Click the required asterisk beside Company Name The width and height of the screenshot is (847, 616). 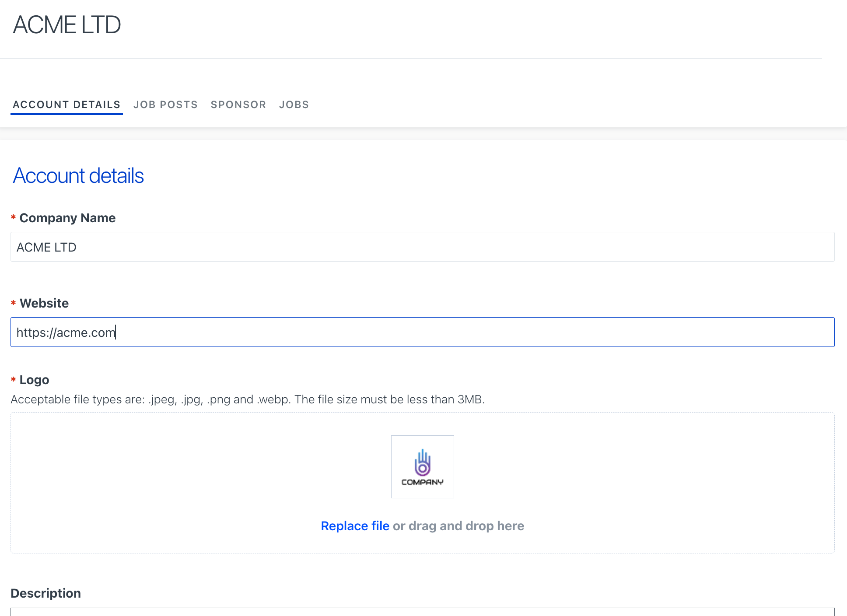[14, 217]
